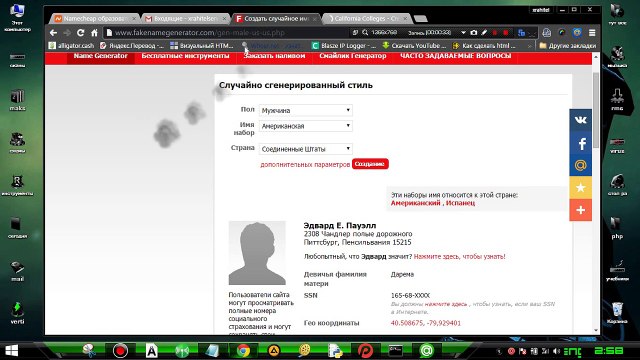This screenshot has height=360, width=640.
Task: Click 'нажмите здесь' link under SSN
Action: tap(446, 304)
